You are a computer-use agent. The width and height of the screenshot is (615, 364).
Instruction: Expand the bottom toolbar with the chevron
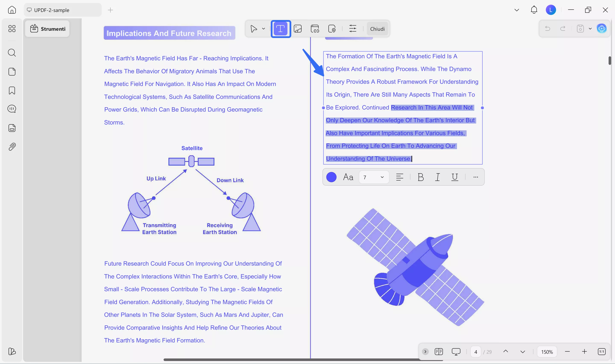click(x=425, y=351)
